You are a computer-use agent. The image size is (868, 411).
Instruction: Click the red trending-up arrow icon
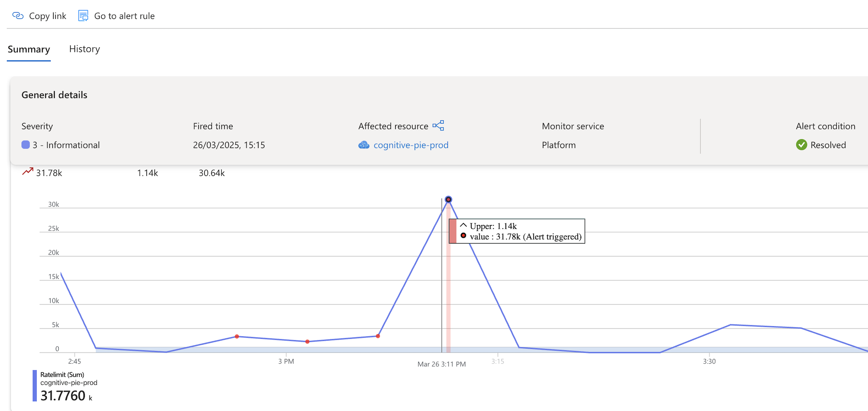pos(28,171)
